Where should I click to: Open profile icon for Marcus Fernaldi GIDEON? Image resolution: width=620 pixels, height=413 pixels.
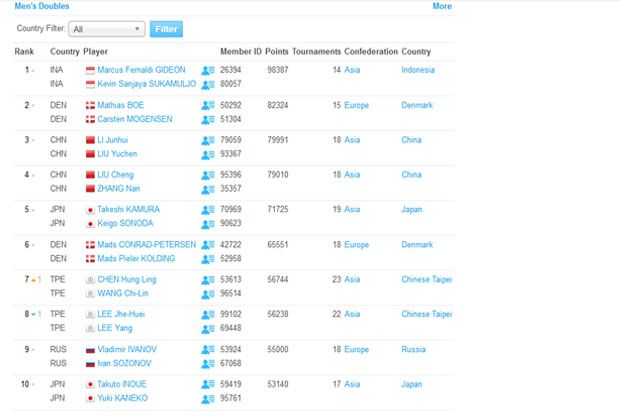click(x=208, y=70)
